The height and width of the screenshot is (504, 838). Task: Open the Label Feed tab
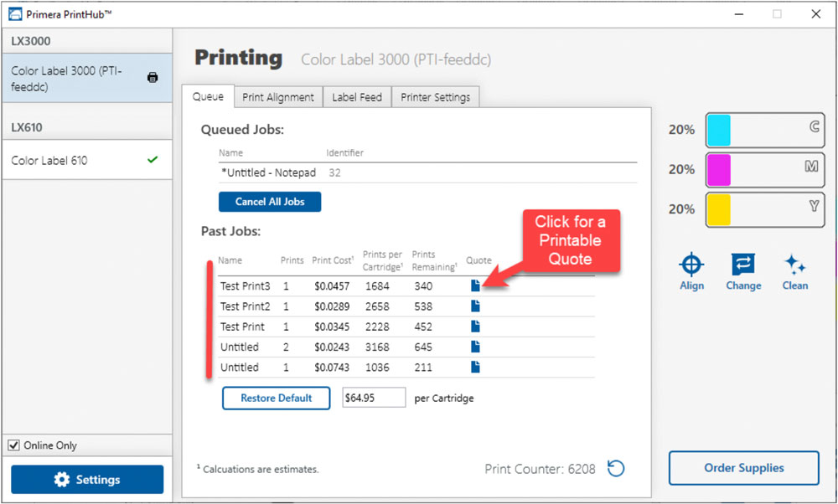click(x=357, y=97)
